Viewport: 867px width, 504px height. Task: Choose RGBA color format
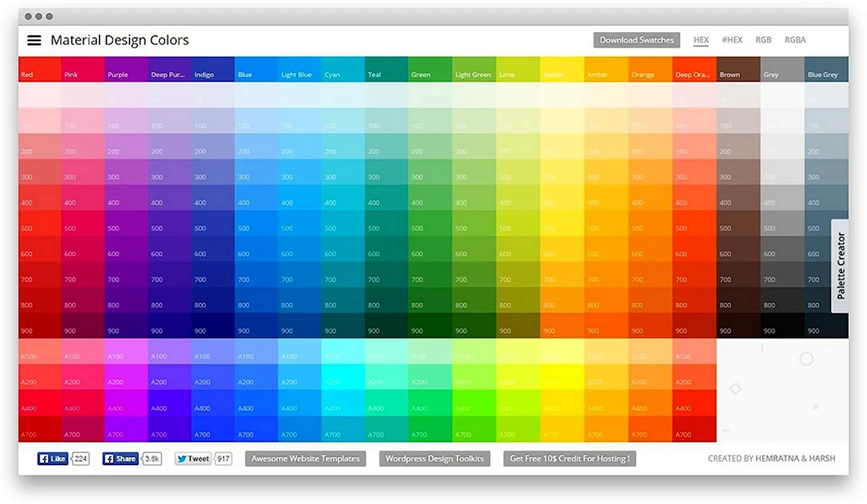pyautogui.click(x=795, y=40)
